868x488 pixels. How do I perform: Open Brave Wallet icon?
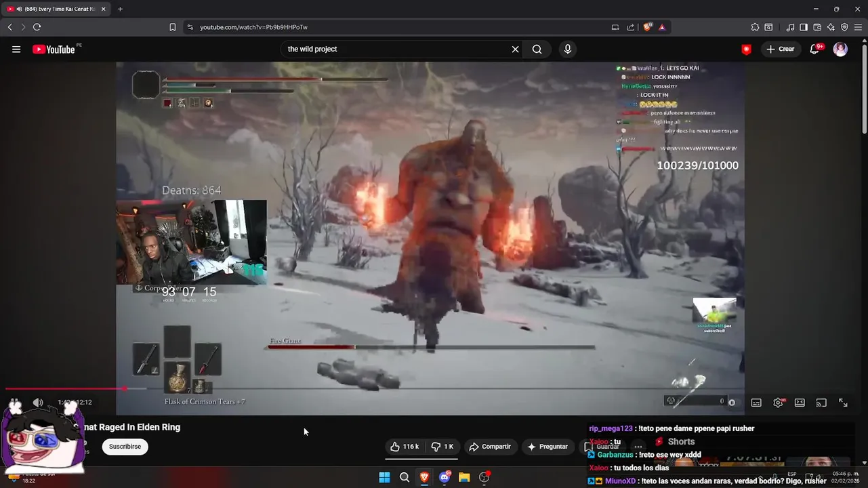click(817, 27)
